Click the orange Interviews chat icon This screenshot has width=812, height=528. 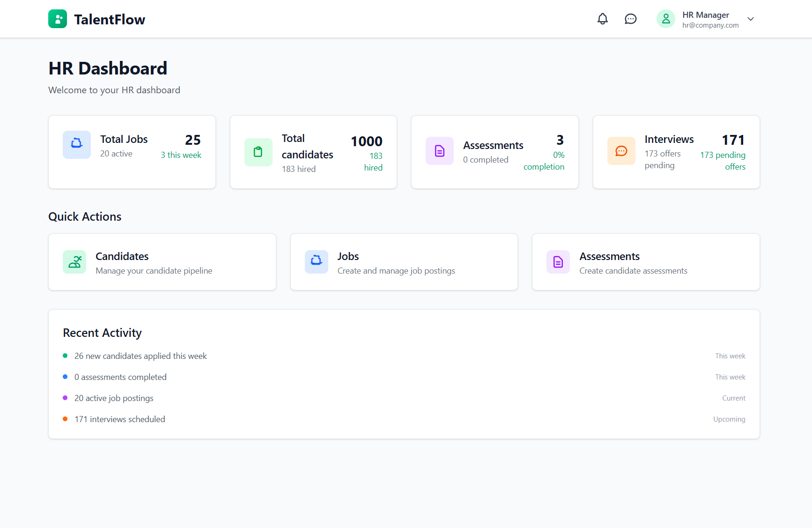pyautogui.click(x=621, y=151)
